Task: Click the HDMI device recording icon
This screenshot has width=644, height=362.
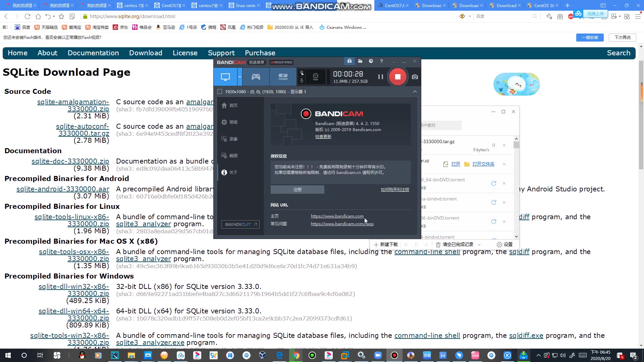Action: (283, 77)
